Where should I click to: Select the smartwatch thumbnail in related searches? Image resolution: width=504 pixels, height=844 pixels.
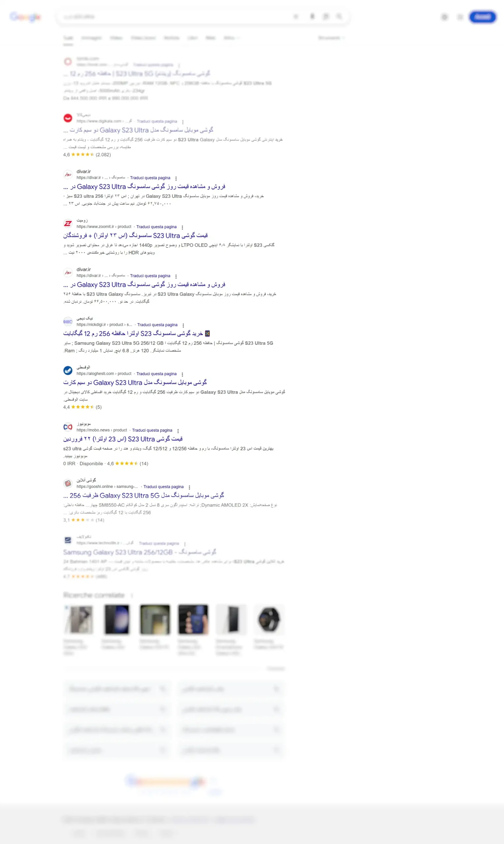(x=269, y=619)
